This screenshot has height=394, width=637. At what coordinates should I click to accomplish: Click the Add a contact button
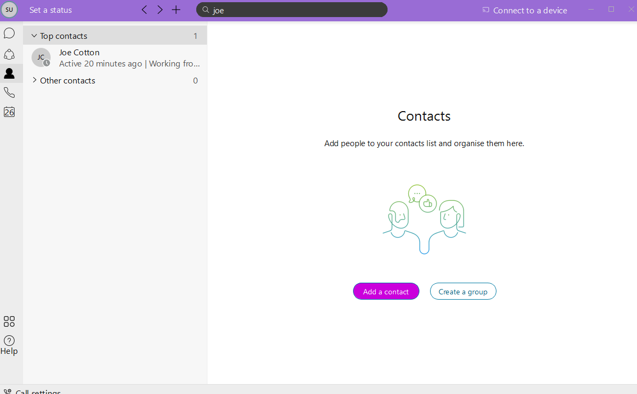pos(386,292)
